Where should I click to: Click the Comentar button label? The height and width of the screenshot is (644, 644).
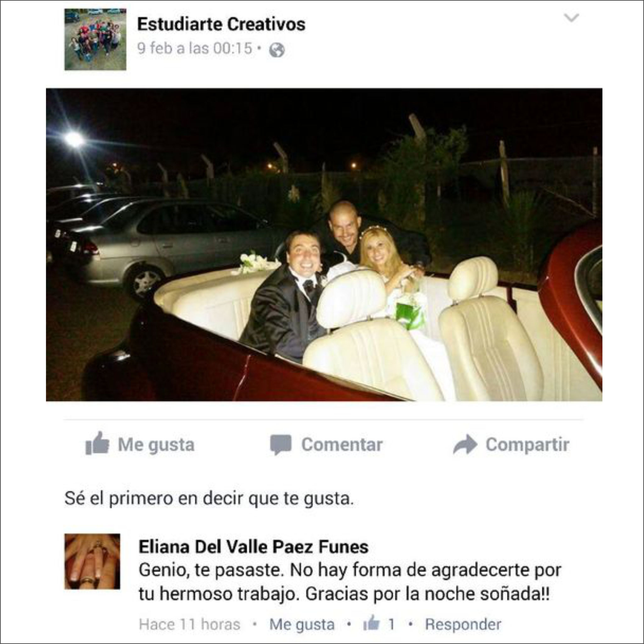point(342,444)
